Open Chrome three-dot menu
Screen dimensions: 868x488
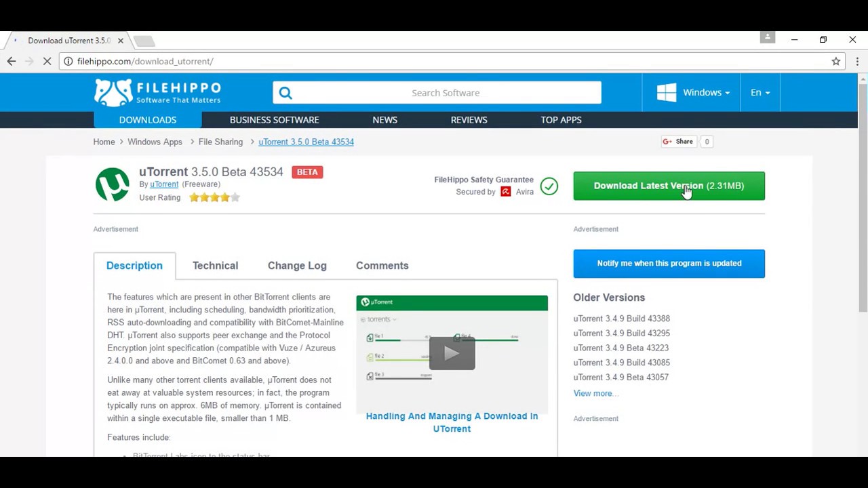point(857,61)
